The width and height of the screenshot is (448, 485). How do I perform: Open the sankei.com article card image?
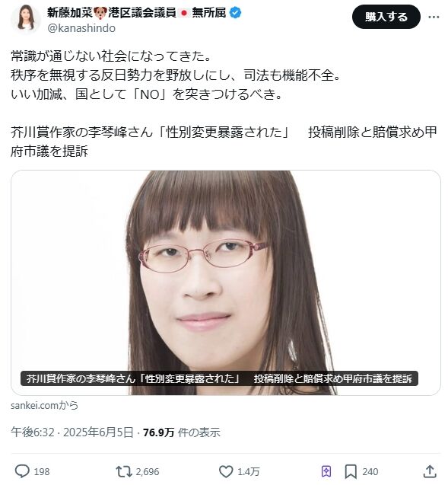[x=226, y=282]
